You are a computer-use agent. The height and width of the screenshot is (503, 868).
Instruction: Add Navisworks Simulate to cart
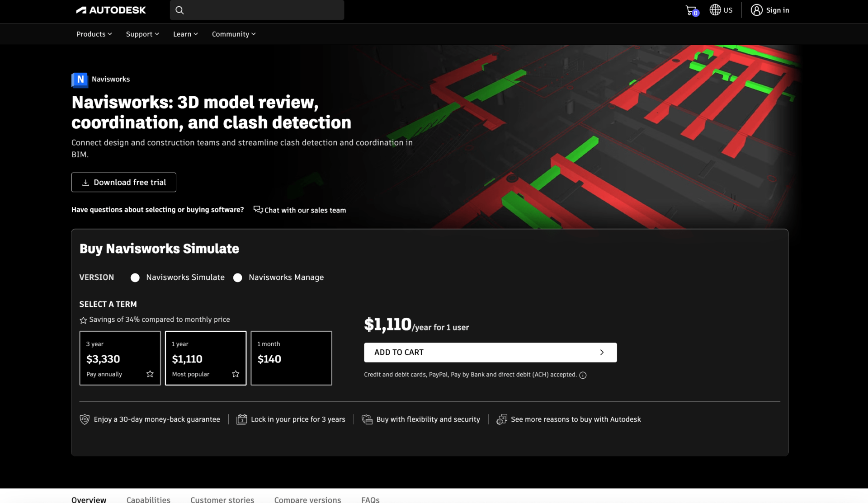coord(490,353)
